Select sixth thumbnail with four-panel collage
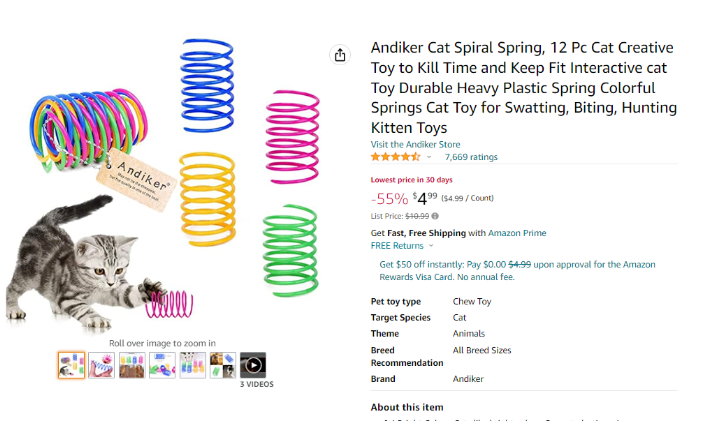The image size is (711, 432). pyautogui.click(x=223, y=365)
